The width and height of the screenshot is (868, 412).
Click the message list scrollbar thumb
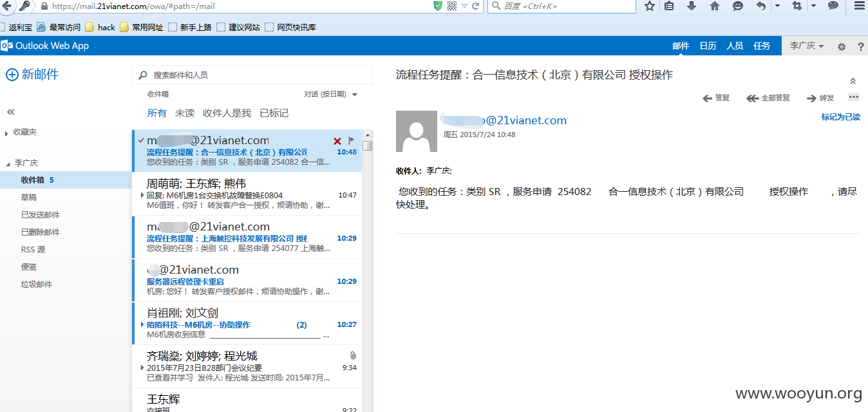[x=368, y=145]
